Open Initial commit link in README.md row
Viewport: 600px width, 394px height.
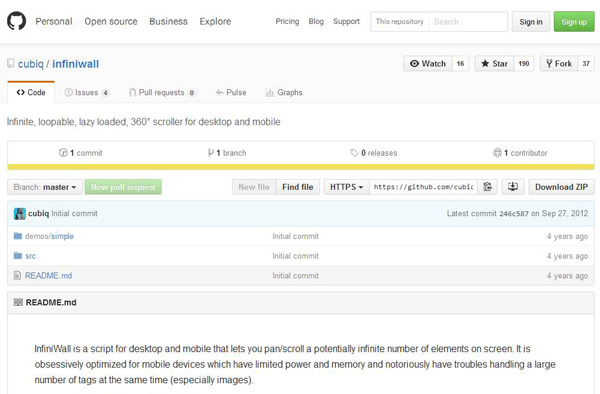click(x=295, y=275)
